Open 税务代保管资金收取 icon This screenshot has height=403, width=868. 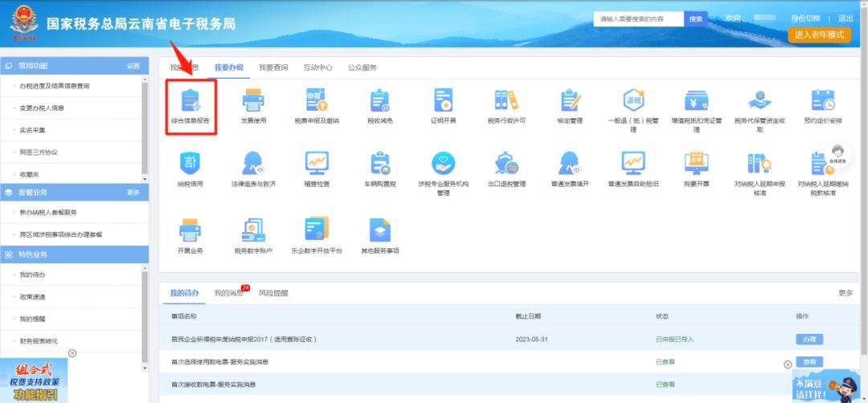759,100
